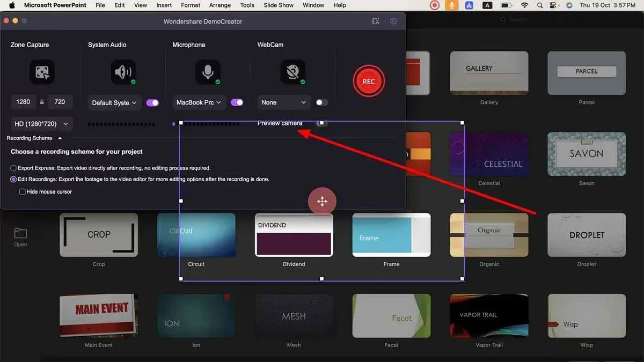Click the WebCam icon

[293, 72]
